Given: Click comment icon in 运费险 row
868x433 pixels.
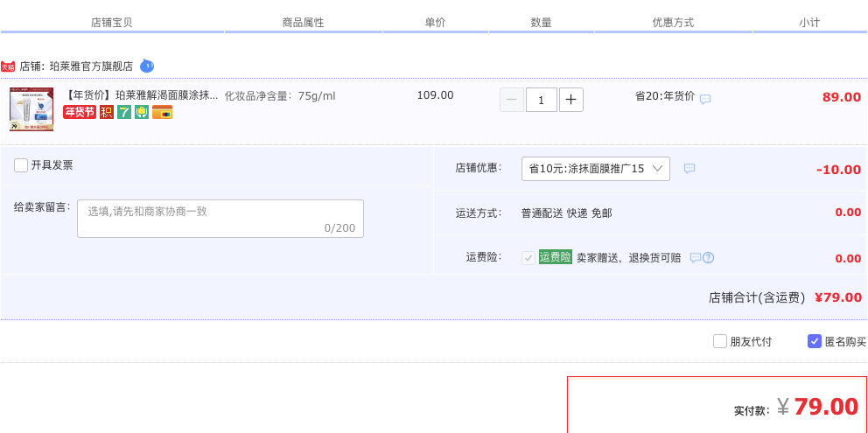Looking at the screenshot, I should point(696,257).
